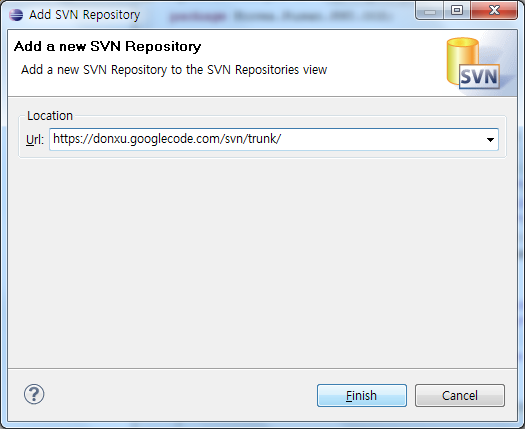Click the 'Location' group label
This screenshot has height=429, width=525.
click(50, 116)
